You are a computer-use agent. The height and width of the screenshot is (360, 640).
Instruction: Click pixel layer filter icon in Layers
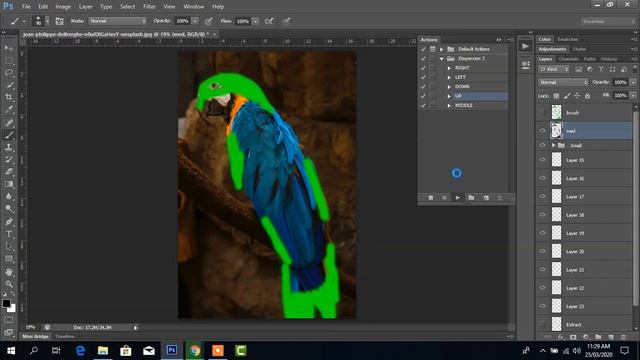[x=578, y=70]
